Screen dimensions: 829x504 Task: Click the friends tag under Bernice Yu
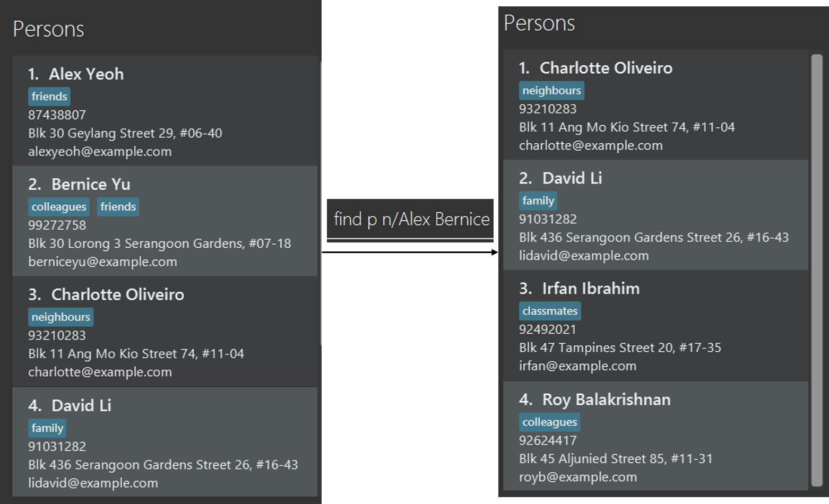click(118, 207)
